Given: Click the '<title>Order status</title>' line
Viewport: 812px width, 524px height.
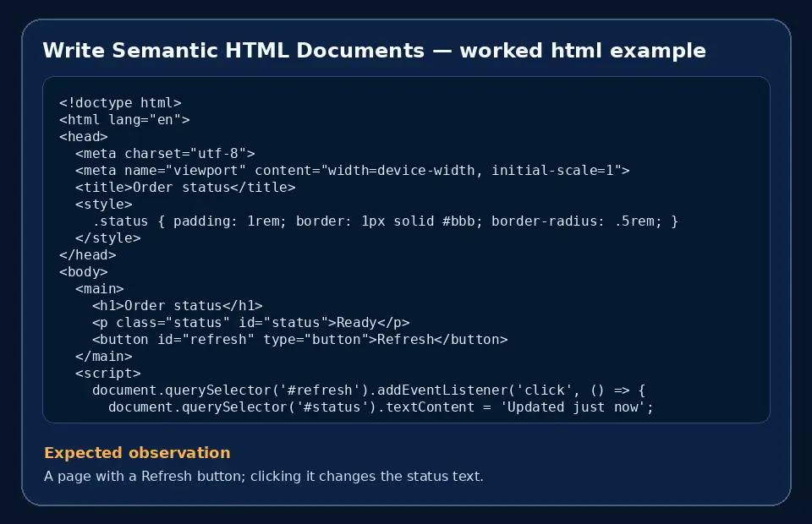Looking at the screenshot, I should point(185,188).
